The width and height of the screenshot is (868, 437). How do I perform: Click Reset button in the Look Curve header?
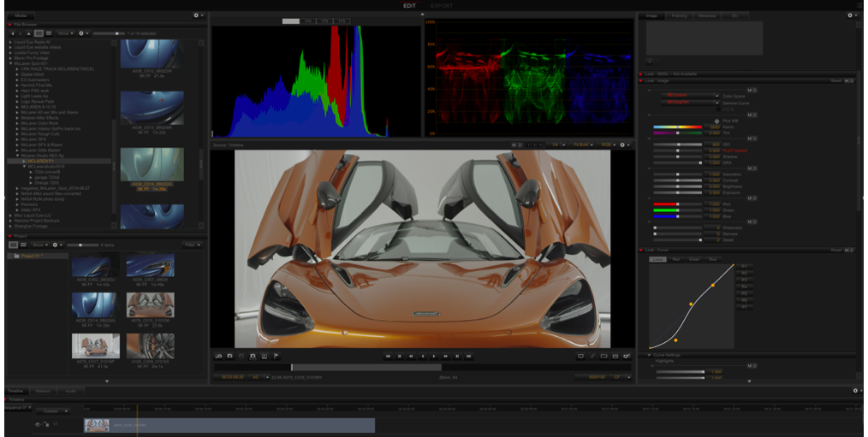[835, 251]
